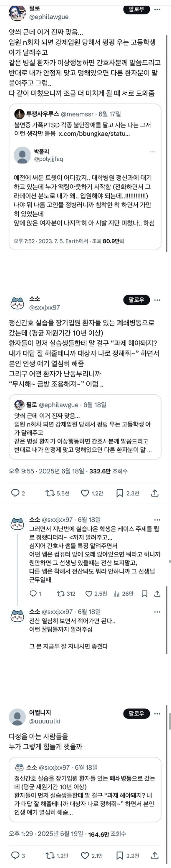
Task: Open more options next to 필로 follow button
Action: 157,9
